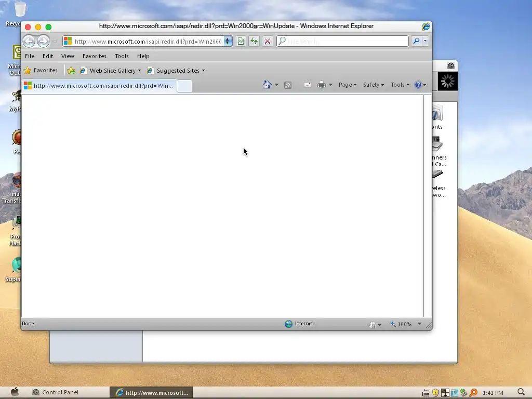Expand the Print dropdown arrow

click(x=330, y=85)
